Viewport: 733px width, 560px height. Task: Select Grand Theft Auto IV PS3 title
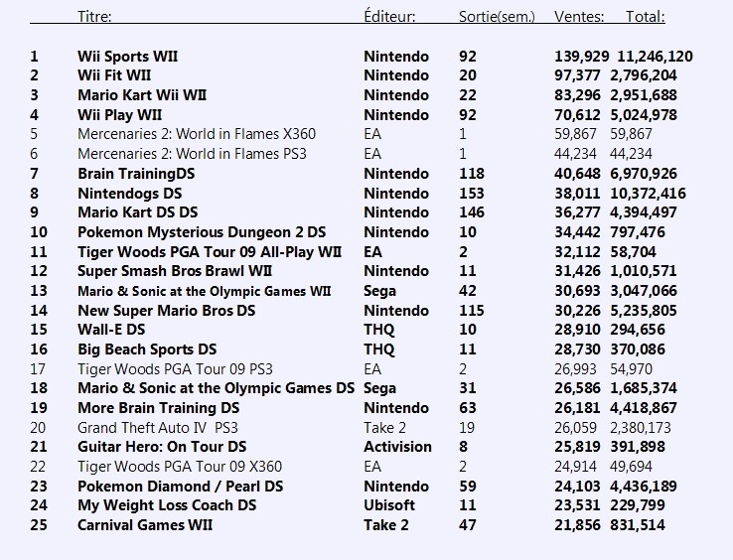point(158,428)
